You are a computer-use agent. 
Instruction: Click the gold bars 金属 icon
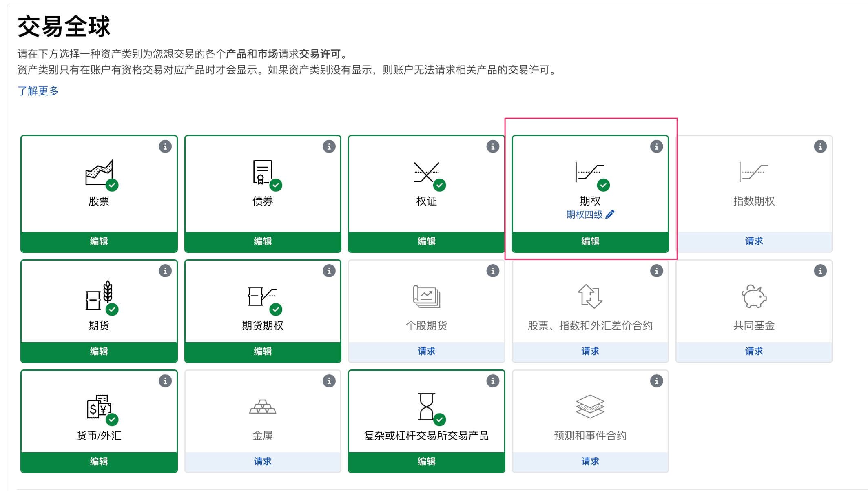[263, 407]
